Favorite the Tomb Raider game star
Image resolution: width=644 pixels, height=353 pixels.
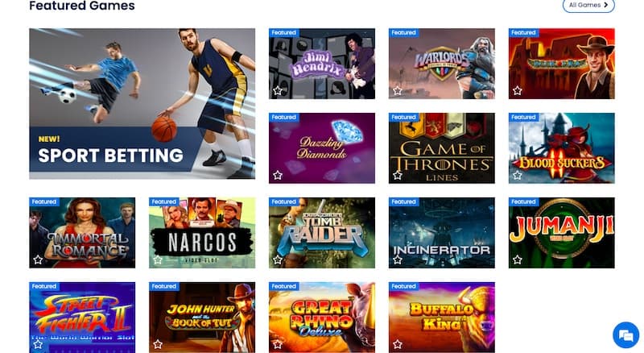pos(278,260)
